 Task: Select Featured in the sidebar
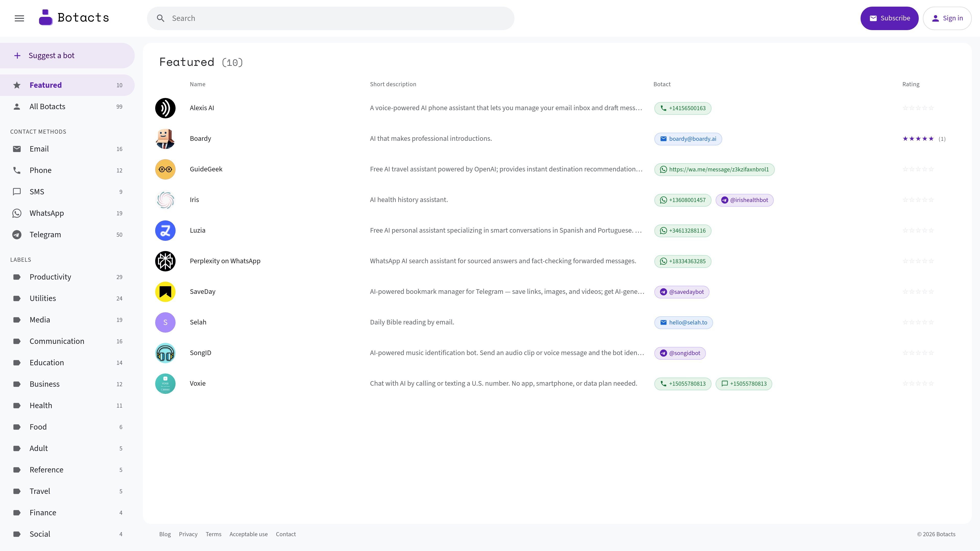pos(67,85)
